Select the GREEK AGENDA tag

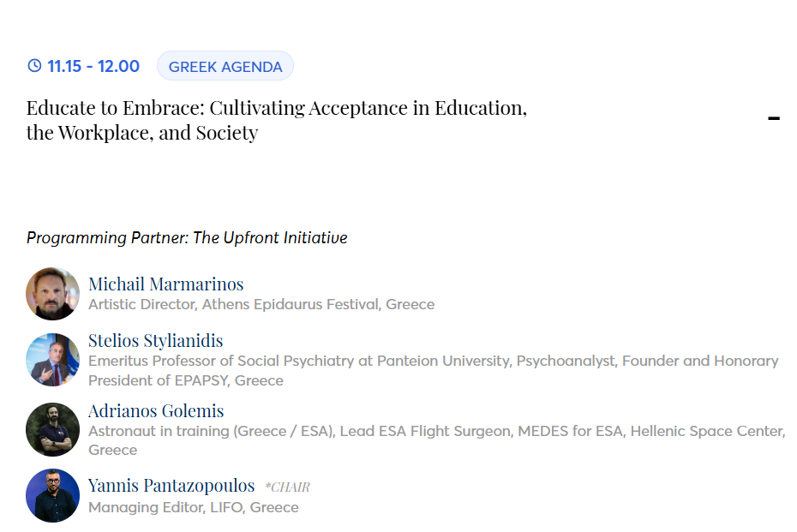click(x=225, y=66)
